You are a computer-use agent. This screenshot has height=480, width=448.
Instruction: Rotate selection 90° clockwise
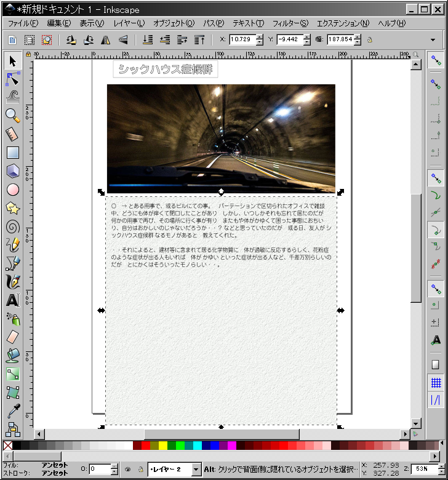(89, 40)
